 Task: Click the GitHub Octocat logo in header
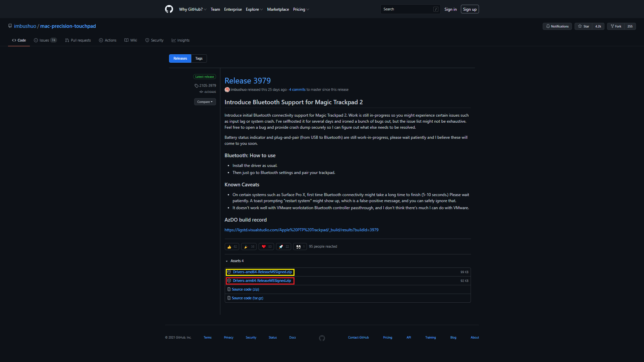[x=169, y=9]
